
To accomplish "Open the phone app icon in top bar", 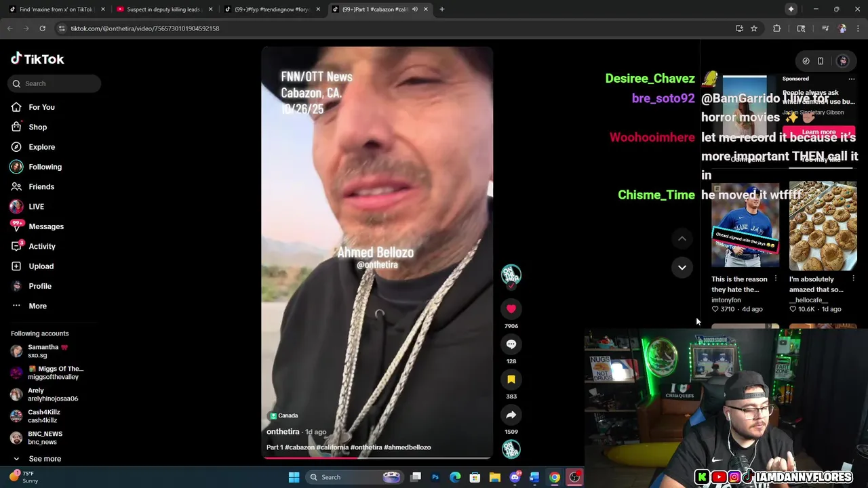I will point(821,61).
